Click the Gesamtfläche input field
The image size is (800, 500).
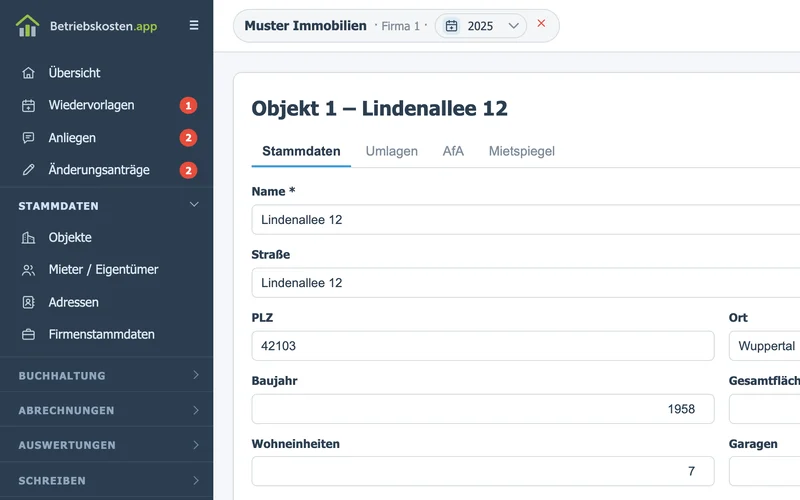click(764, 409)
